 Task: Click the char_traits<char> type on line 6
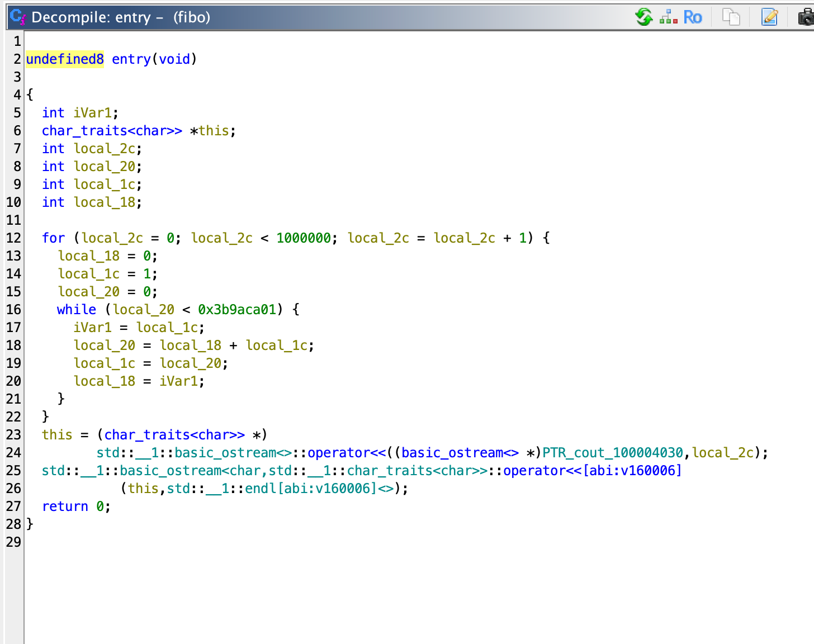click(111, 130)
